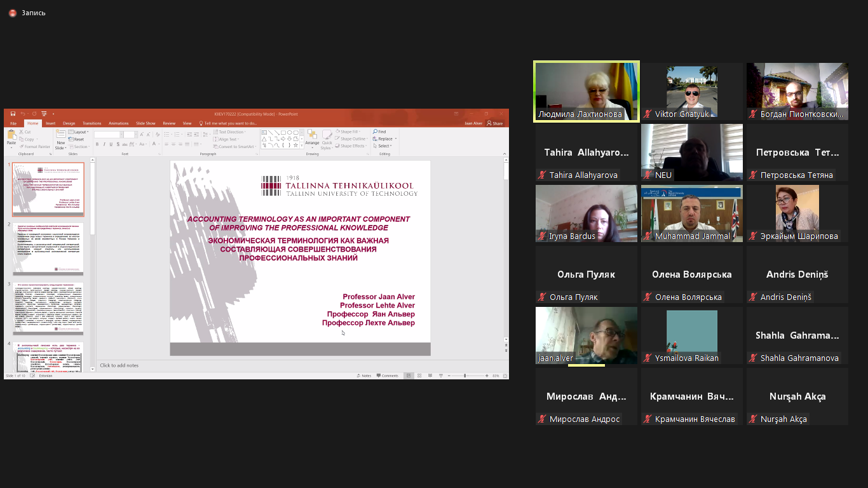This screenshot has height=488, width=868.
Task: Switch to Slide Sorter view in status bar
Action: (419, 376)
